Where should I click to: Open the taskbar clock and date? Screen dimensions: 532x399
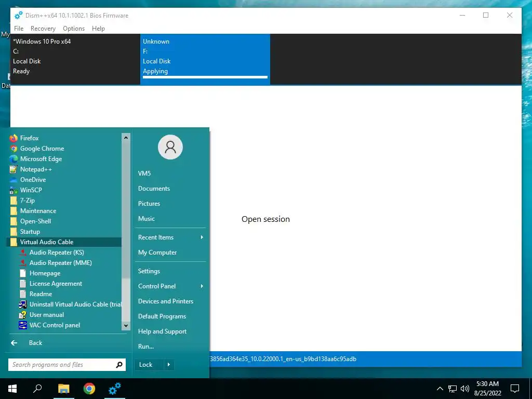click(487, 389)
